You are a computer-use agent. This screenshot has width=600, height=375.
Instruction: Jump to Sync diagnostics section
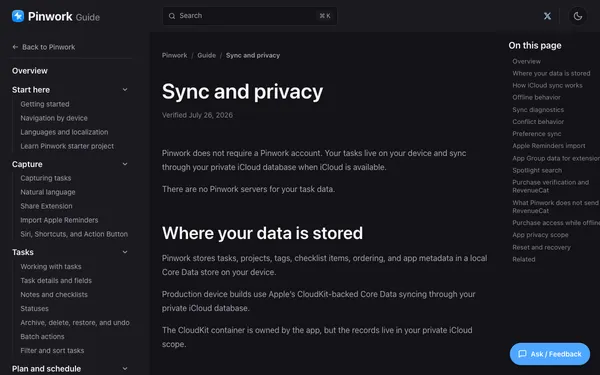click(x=538, y=110)
